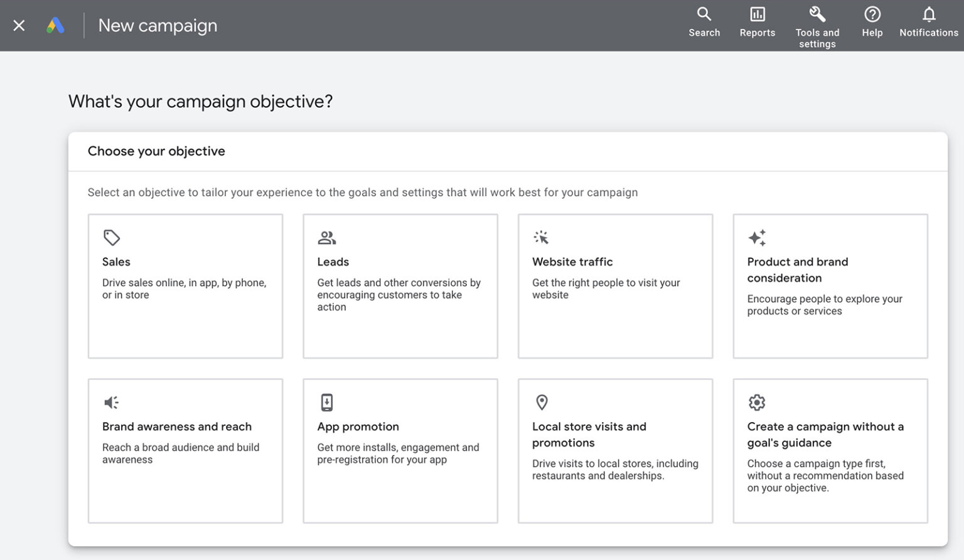
Task: Click the Google Ads logo icon
Action: (55, 26)
